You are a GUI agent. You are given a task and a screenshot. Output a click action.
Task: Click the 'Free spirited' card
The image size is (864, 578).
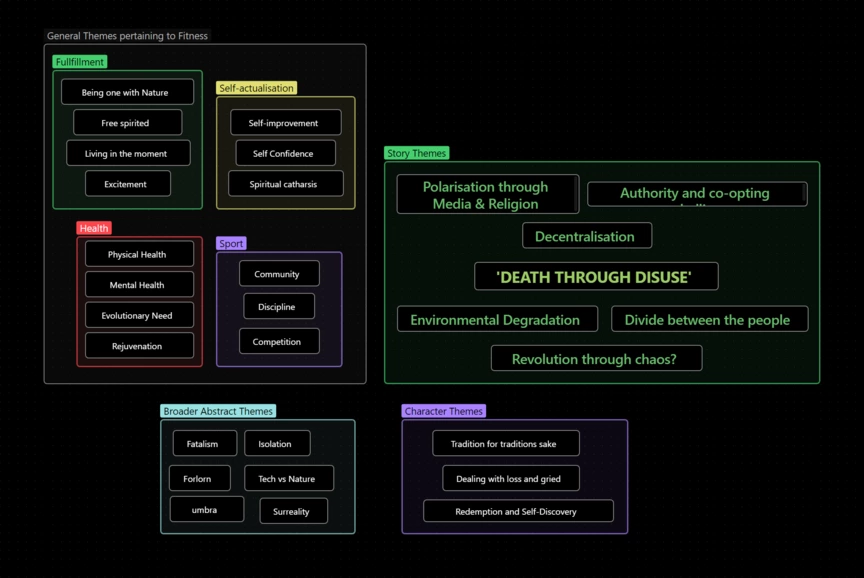click(127, 122)
